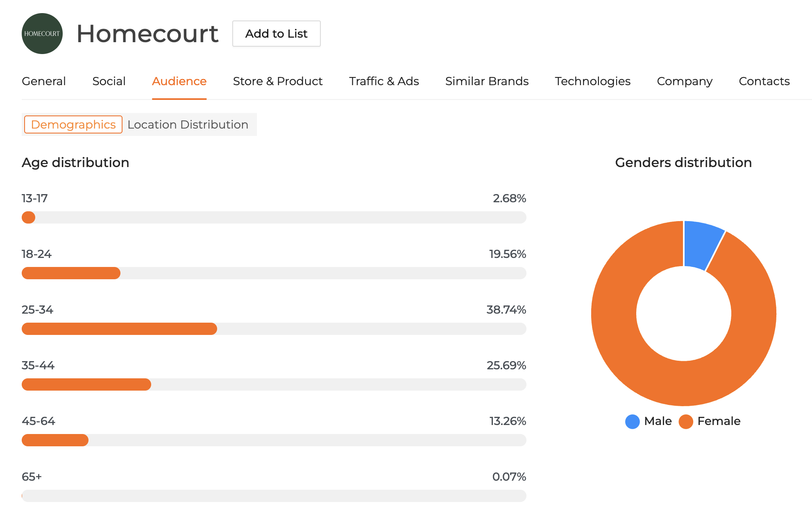Open the Social tab
The width and height of the screenshot is (812, 520).
click(109, 81)
